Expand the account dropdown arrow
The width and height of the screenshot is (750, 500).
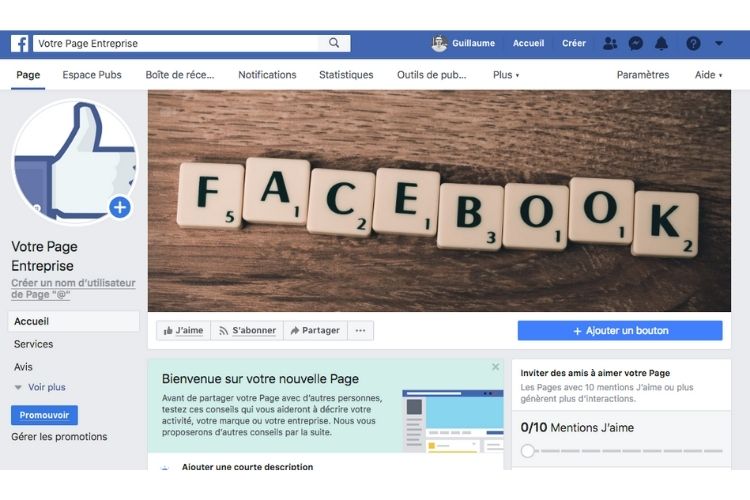[x=718, y=44]
